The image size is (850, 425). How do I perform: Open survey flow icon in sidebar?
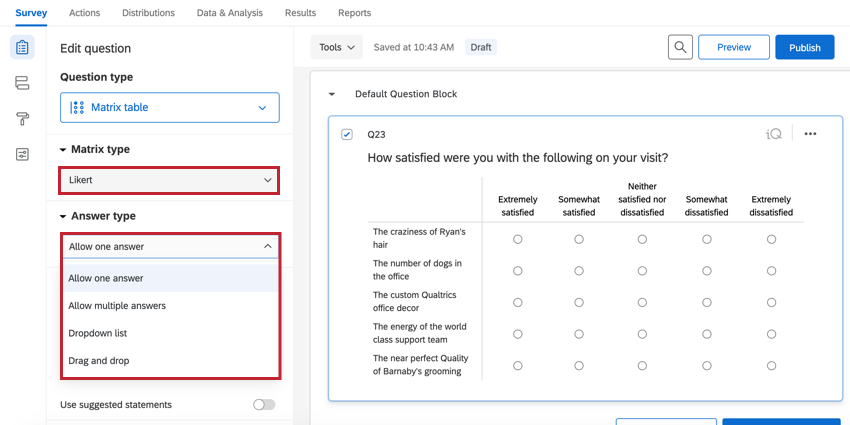click(22, 83)
